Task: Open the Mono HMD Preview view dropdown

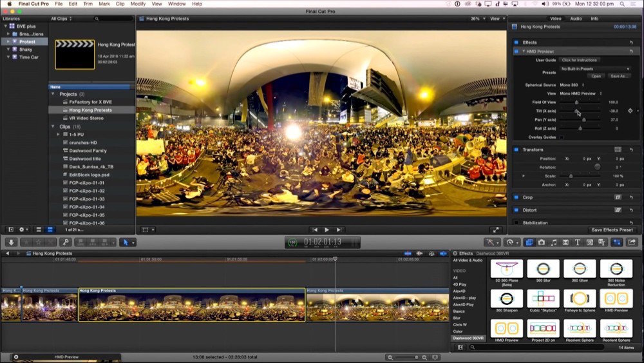Action: coord(581,93)
